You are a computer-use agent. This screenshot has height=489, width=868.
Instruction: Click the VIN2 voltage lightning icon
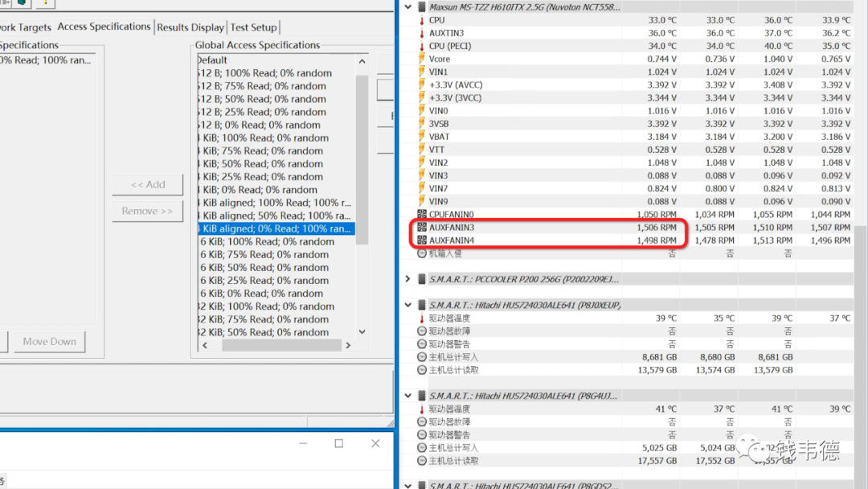pyautogui.click(x=422, y=162)
